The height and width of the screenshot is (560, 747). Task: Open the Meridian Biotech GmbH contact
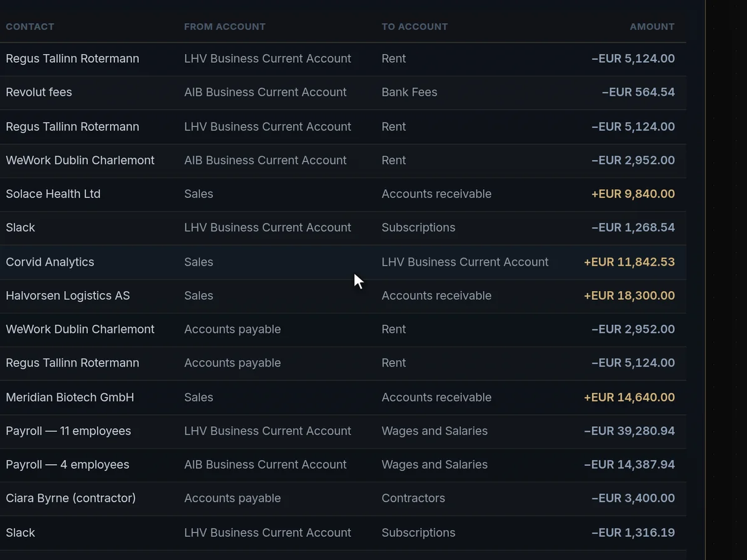[x=70, y=397]
